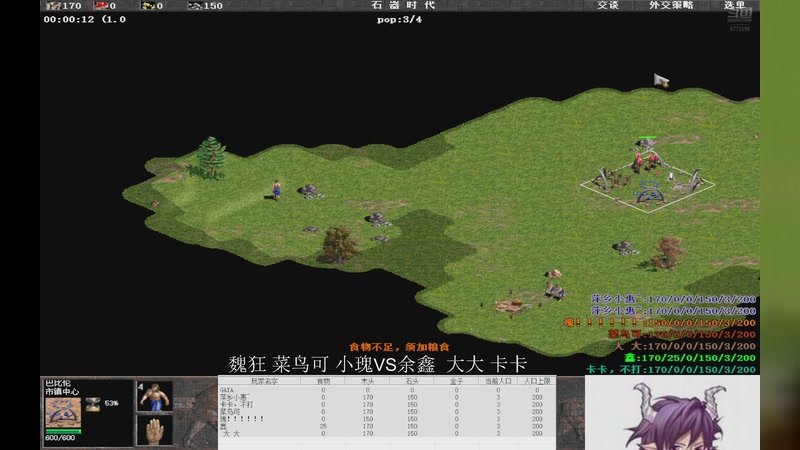Select 卡卡，不打 row in player table
The image size is (800, 450).
387,404
